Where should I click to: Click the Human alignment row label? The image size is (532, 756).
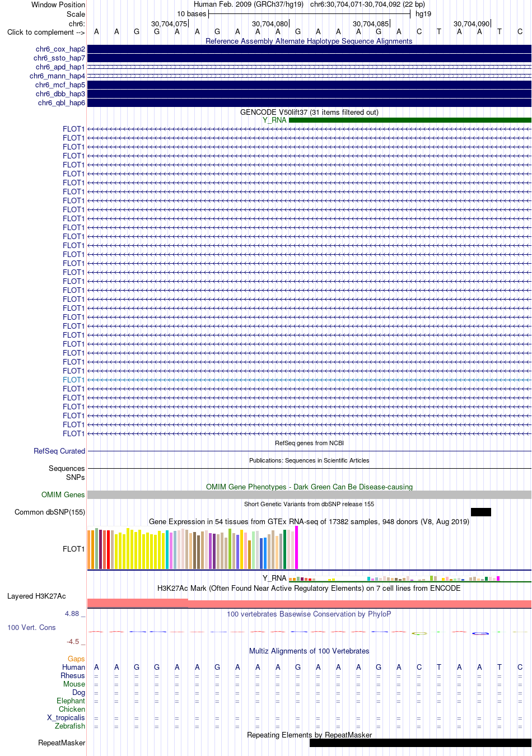click(x=73, y=667)
